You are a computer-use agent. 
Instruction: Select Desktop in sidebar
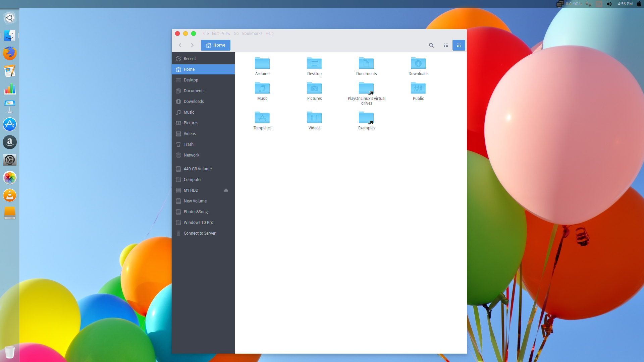coord(203,80)
